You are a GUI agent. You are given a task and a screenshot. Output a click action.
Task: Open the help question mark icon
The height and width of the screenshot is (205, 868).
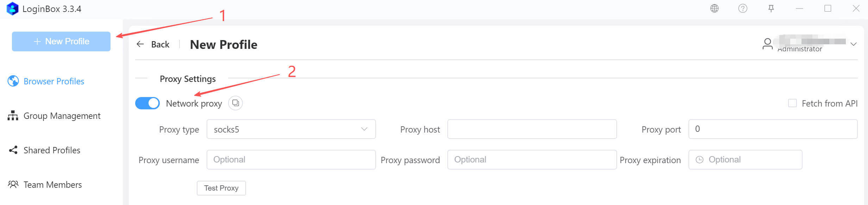[743, 8]
